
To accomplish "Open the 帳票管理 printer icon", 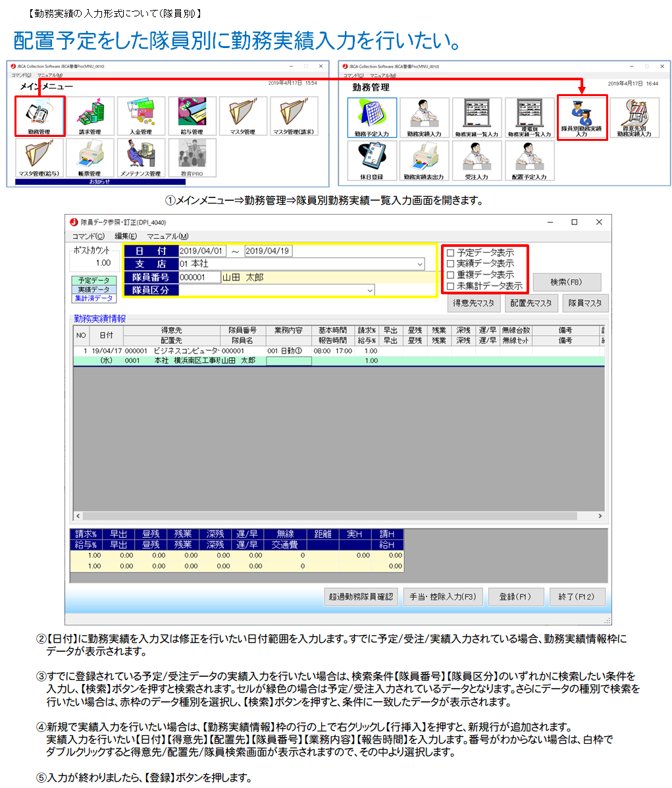I will pos(90,157).
